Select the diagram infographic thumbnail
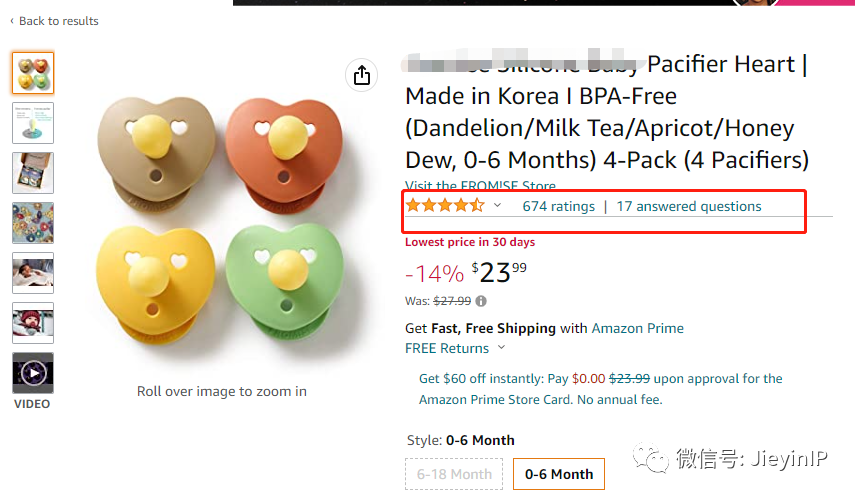The width and height of the screenshot is (855, 498). point(33,123)
